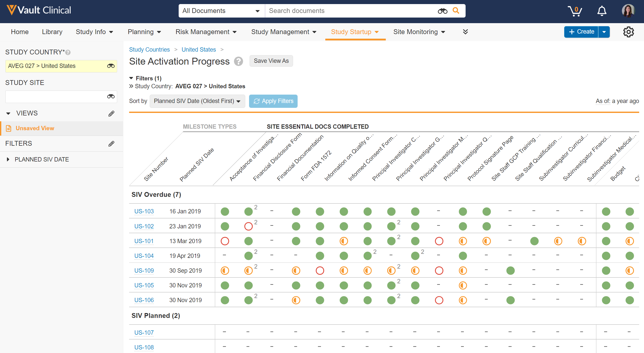Click binoculars icon in Study Country field

[x=111, y=66]
